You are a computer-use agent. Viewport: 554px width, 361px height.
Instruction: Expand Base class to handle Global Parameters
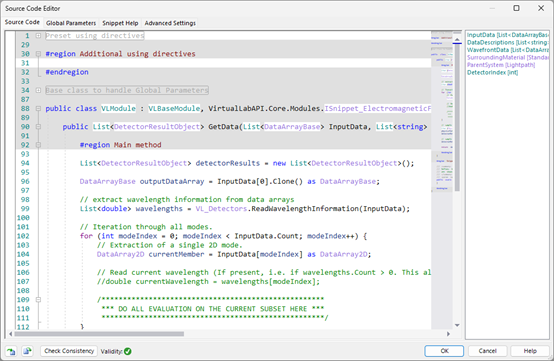click(38, 90)
